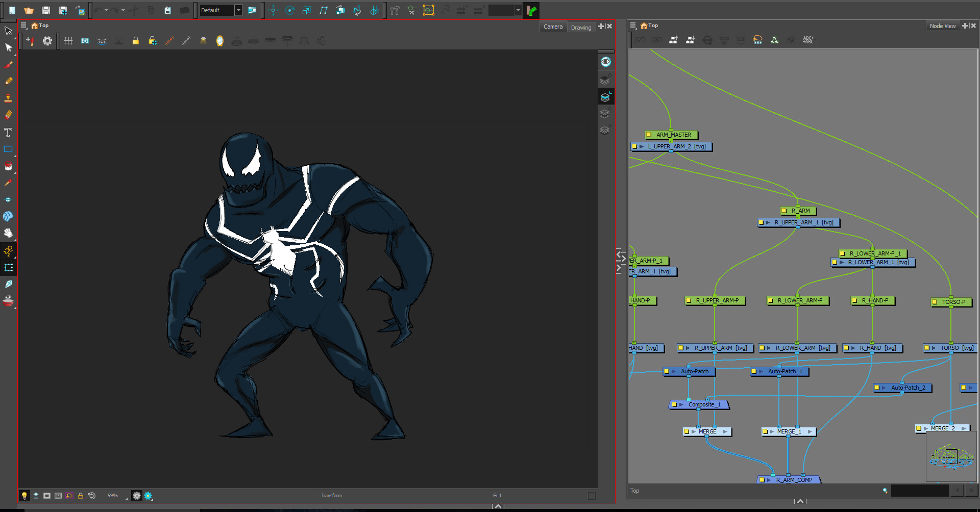
Task: Toggle the yellow square on the R_ARM node
Action: point(784,211)
